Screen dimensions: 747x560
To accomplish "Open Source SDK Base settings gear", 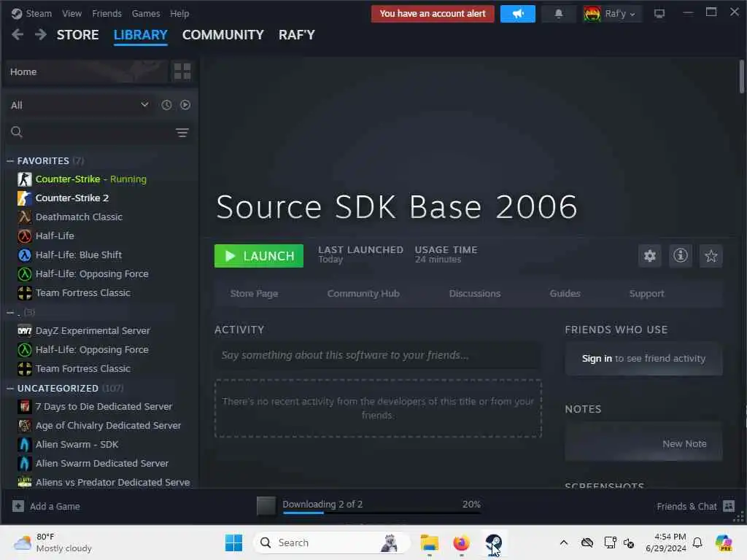I will point(650,256).
